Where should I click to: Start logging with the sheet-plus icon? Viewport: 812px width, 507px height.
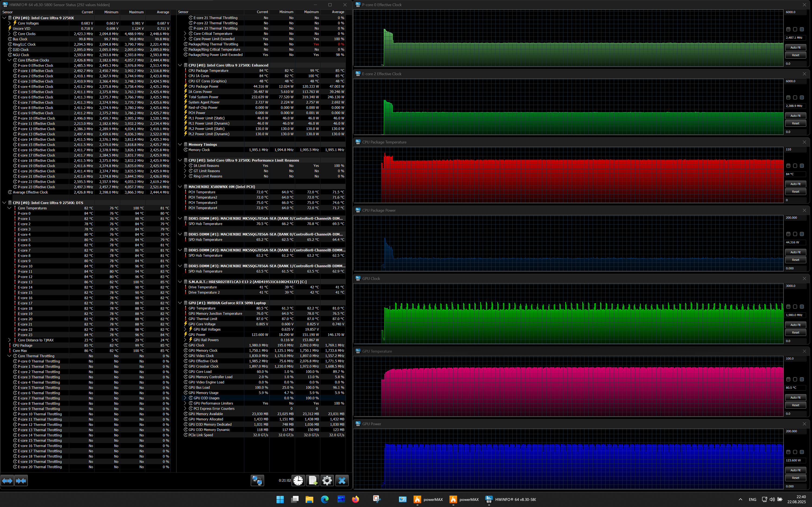click(313, 481)
